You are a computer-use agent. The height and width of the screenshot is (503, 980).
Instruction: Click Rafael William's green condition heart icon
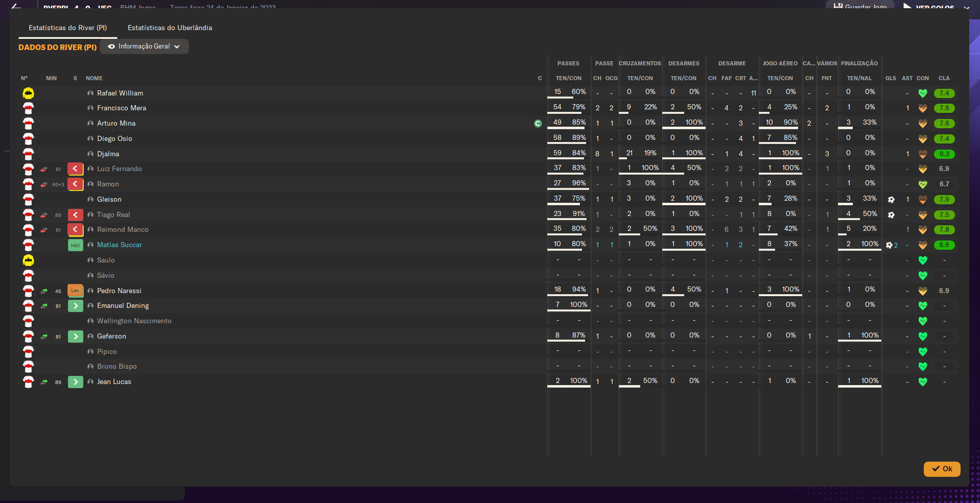click(923, 93)
